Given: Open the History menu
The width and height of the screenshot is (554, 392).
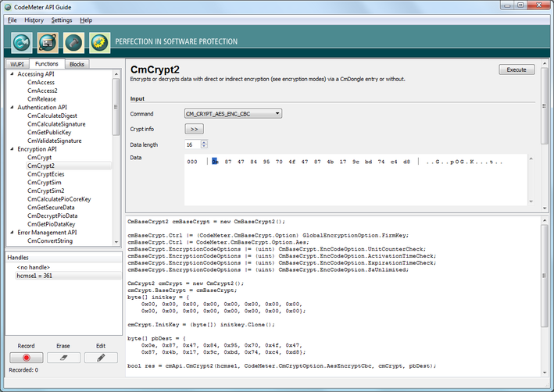Looking at the screenshot, I should 34,20.
